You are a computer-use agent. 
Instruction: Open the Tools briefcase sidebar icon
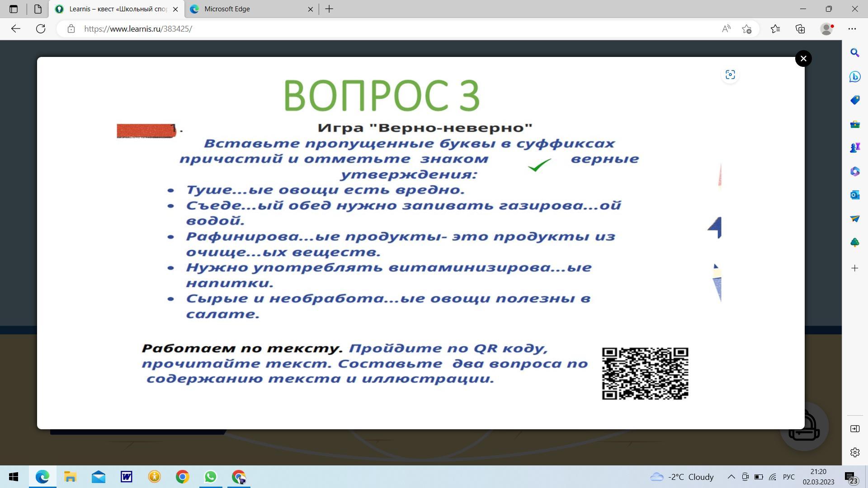click(854, 124)
